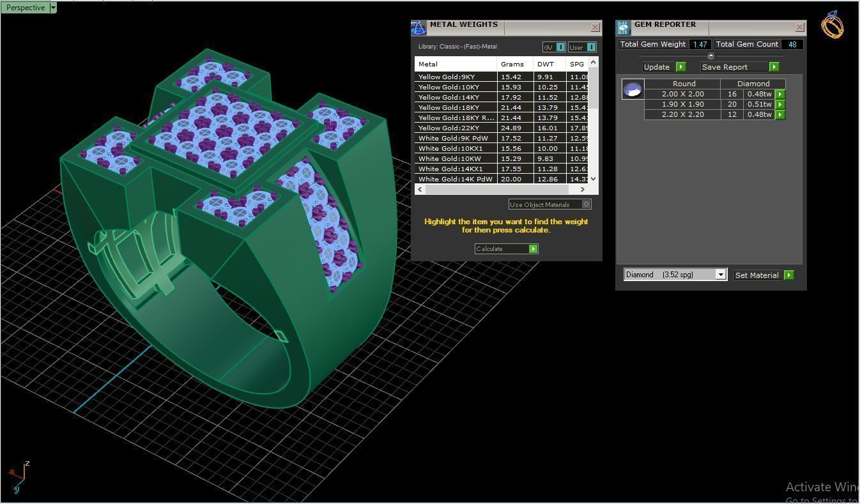Click the 0.51tw weight cell
This screenshot has width=860, height=504.
click(x=759, y=104)
